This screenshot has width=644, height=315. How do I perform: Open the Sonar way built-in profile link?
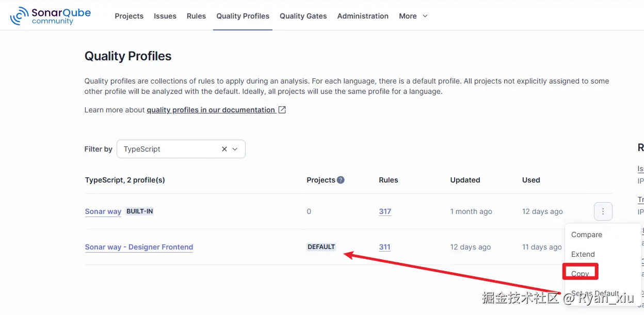click(x=103, y=211)
